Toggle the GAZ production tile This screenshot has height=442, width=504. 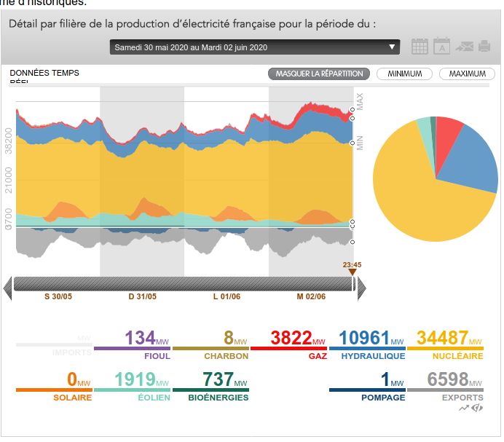click(x=288, y=345)
